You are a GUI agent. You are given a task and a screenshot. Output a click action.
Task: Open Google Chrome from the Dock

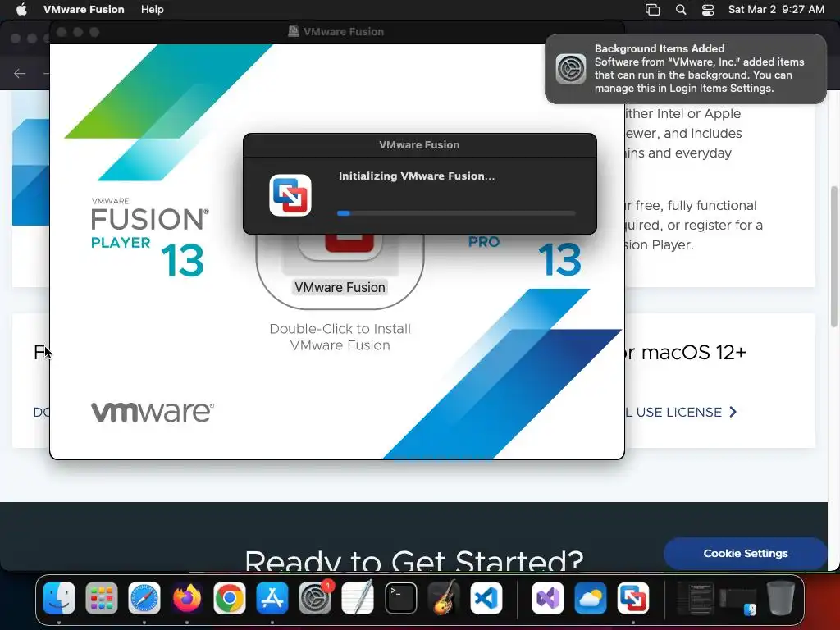(x=230, y=598)
